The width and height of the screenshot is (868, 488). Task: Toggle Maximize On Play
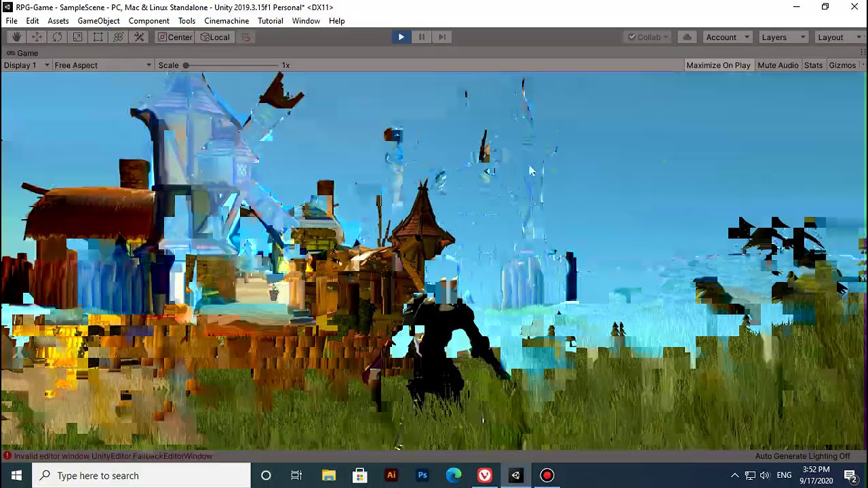(718, 65)
